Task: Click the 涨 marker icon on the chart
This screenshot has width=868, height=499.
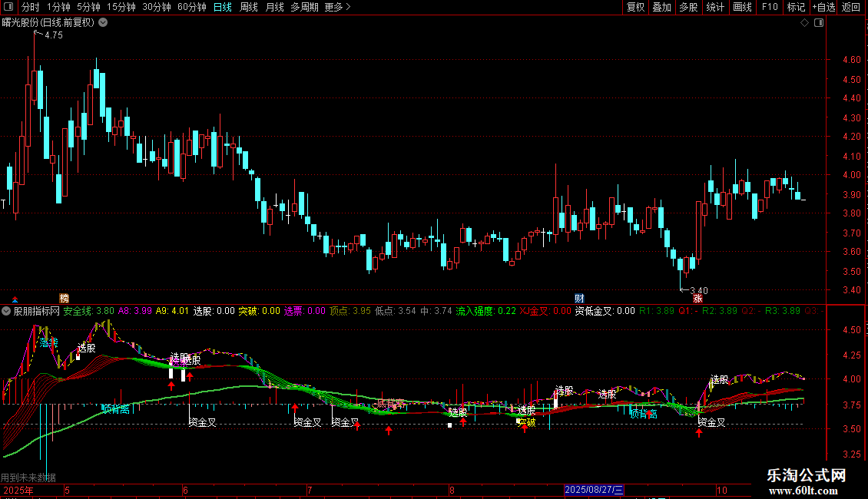Action: click(x=697, y=298)
